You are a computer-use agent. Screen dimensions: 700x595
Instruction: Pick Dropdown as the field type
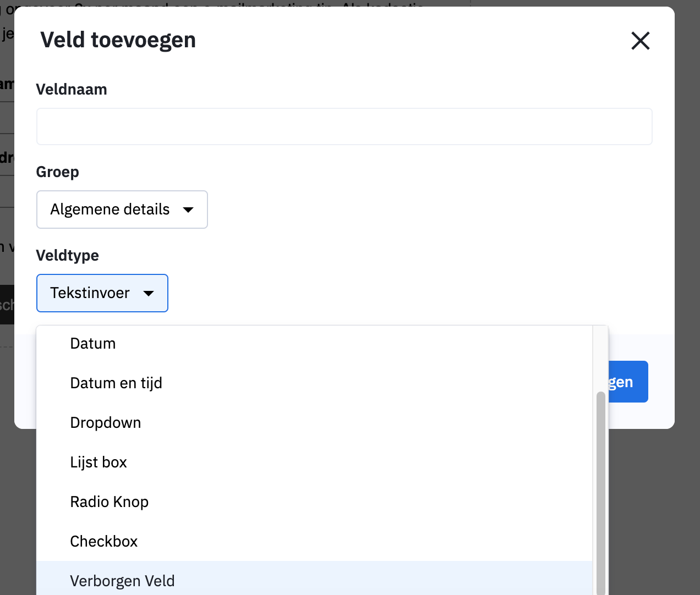coord(106,423)
